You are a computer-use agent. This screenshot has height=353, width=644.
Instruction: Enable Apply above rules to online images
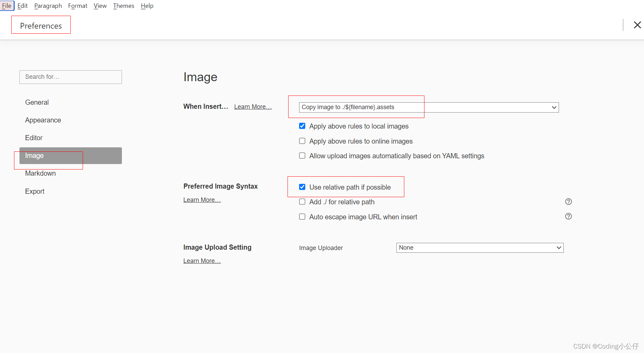302,141
